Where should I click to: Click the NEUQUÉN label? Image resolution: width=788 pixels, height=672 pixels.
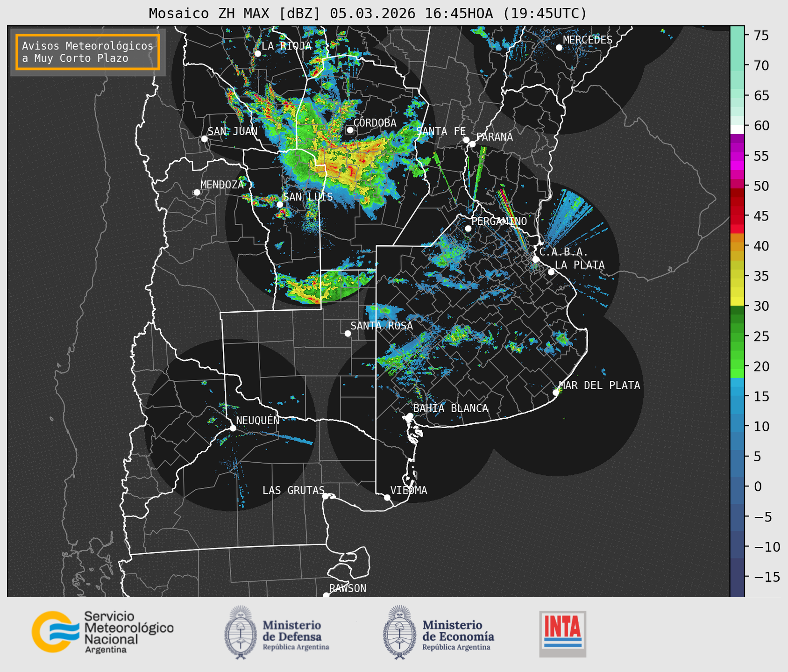click(257, 421)
